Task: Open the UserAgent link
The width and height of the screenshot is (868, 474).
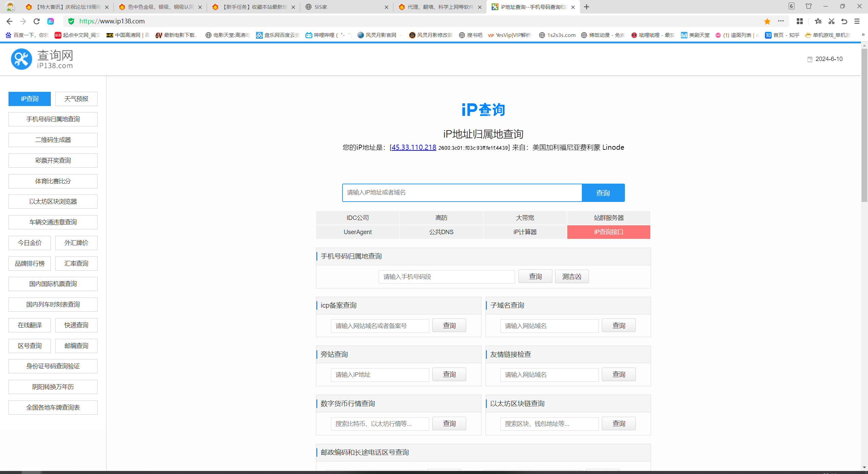Action: [x=358, y=232]
